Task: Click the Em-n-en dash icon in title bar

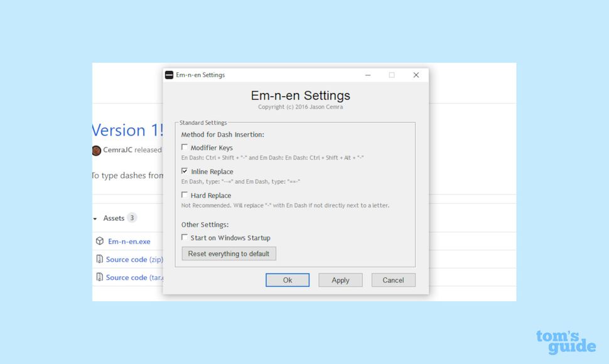Action: pyautogui.click(x=168, y=75)
